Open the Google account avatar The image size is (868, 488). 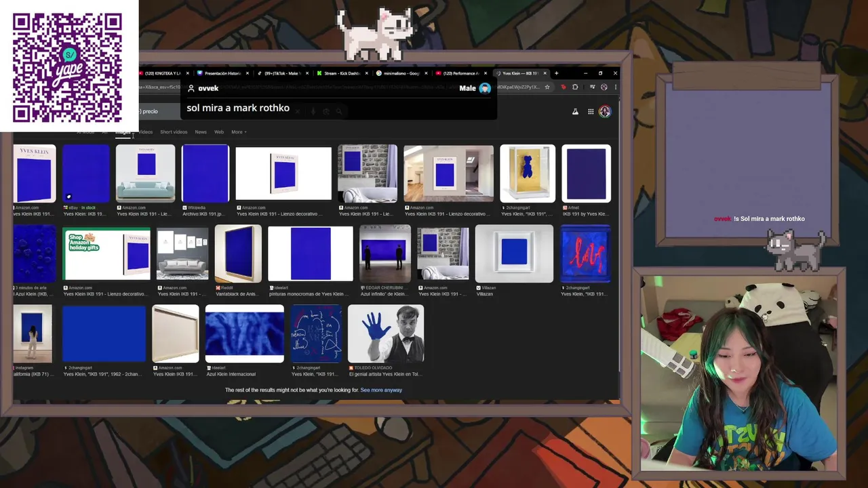click(605, 112)
